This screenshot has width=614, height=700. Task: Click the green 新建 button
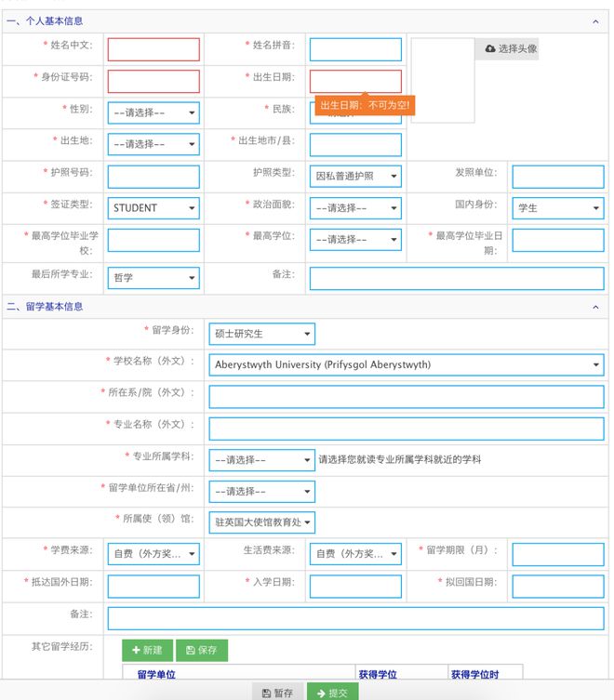[x=148, y=650]
